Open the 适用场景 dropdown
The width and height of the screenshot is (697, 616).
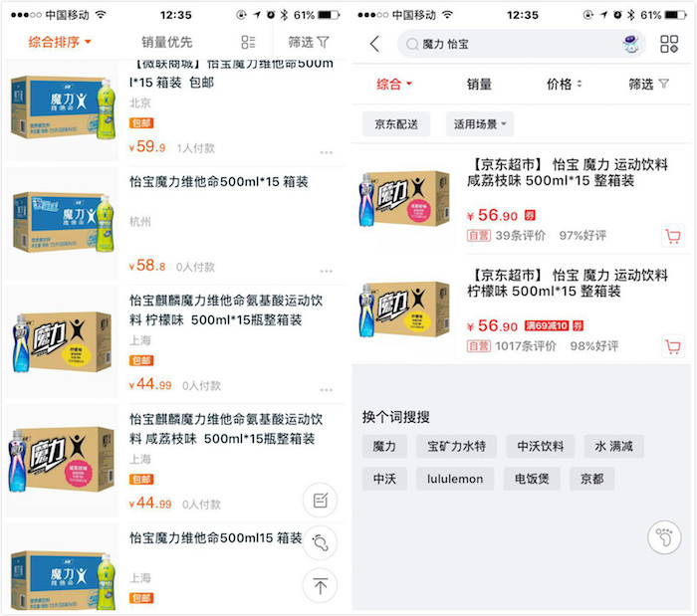481,124
